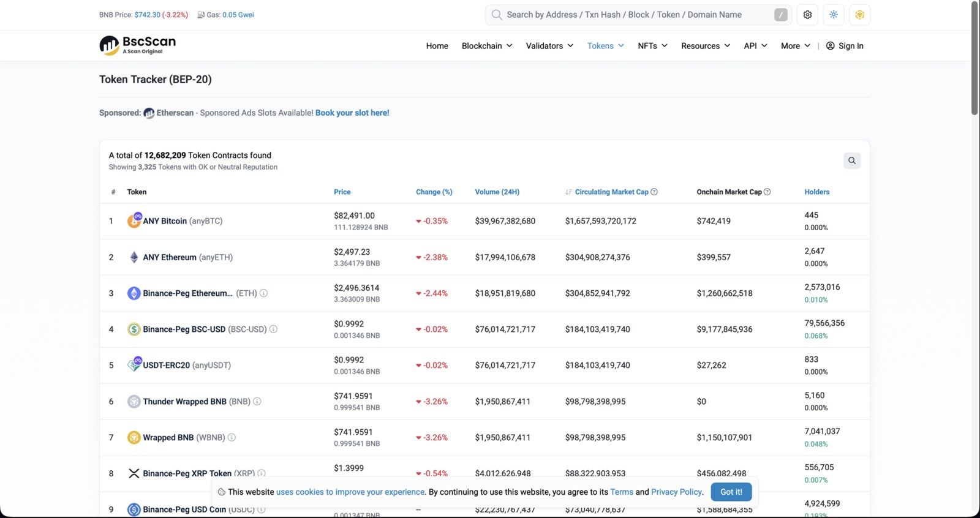Toggle light/dark theme sun icon
Image resolution: width=980 pixels, height=518 pixels.
[x=834, y=15]
